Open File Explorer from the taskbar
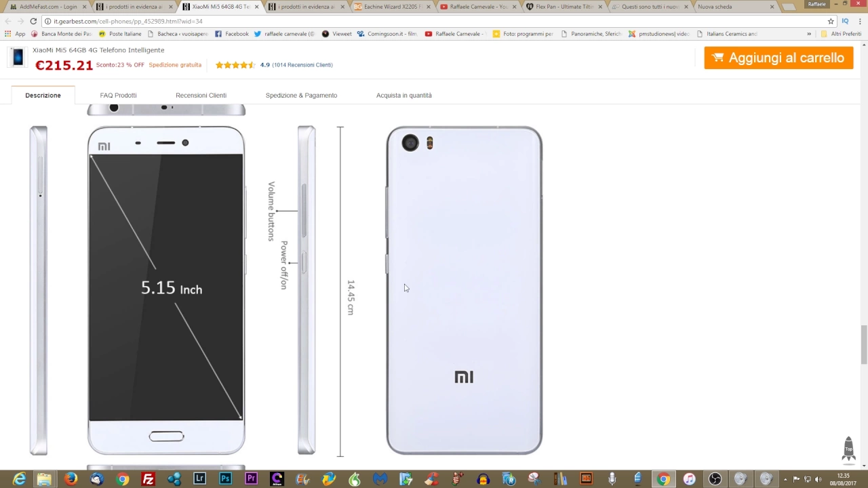 [44, 479]
